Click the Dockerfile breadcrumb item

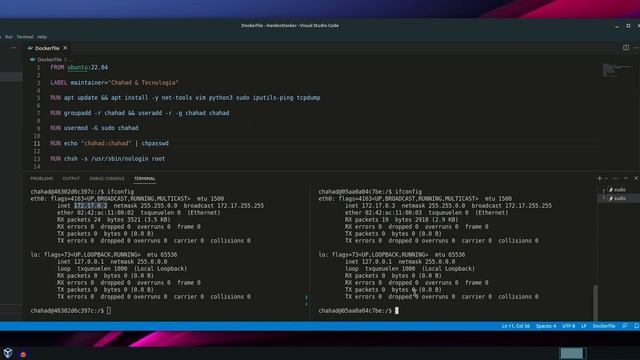tap(49, 60)
